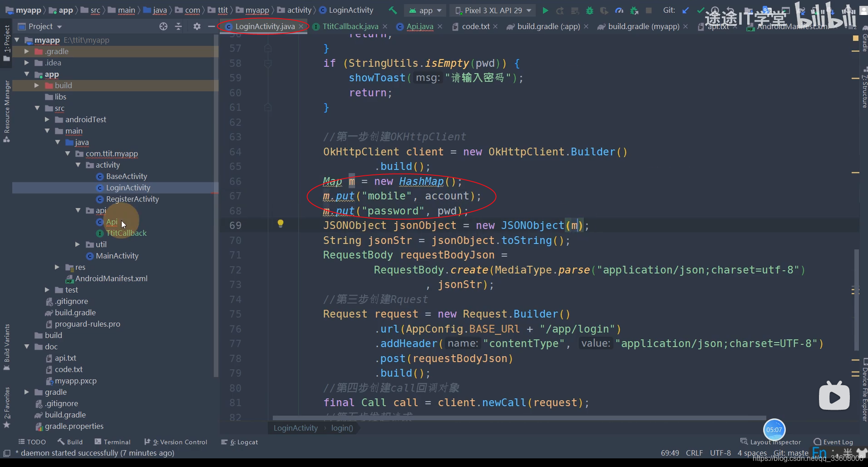Open the Logcat tool window
868x467 pixels.
pyautogui.click(x=239, y=442)
